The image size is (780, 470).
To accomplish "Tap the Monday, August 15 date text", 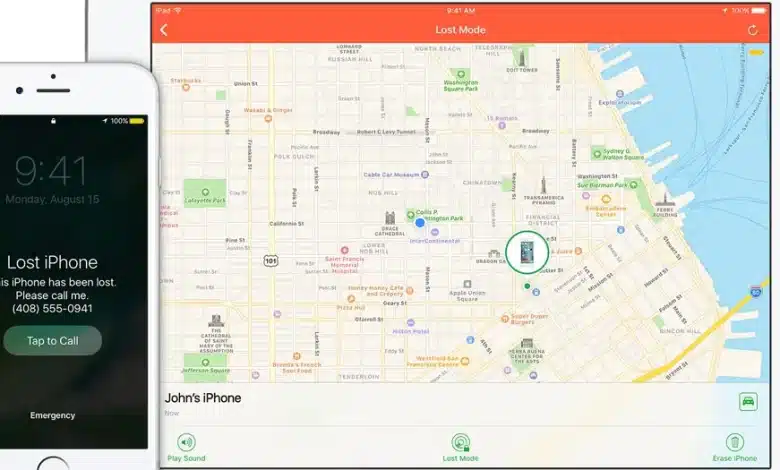I will tap(52, 199).
